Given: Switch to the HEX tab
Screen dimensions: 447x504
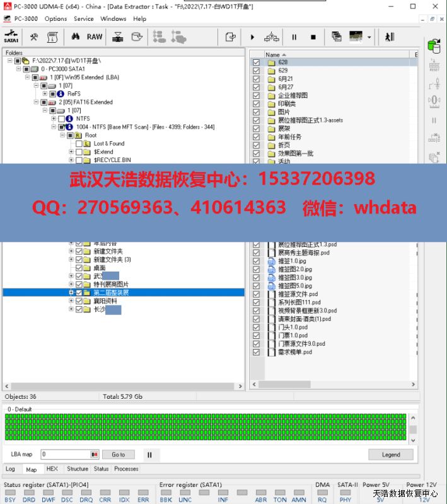Looking at the screenshot, I should tap(52, 469).
